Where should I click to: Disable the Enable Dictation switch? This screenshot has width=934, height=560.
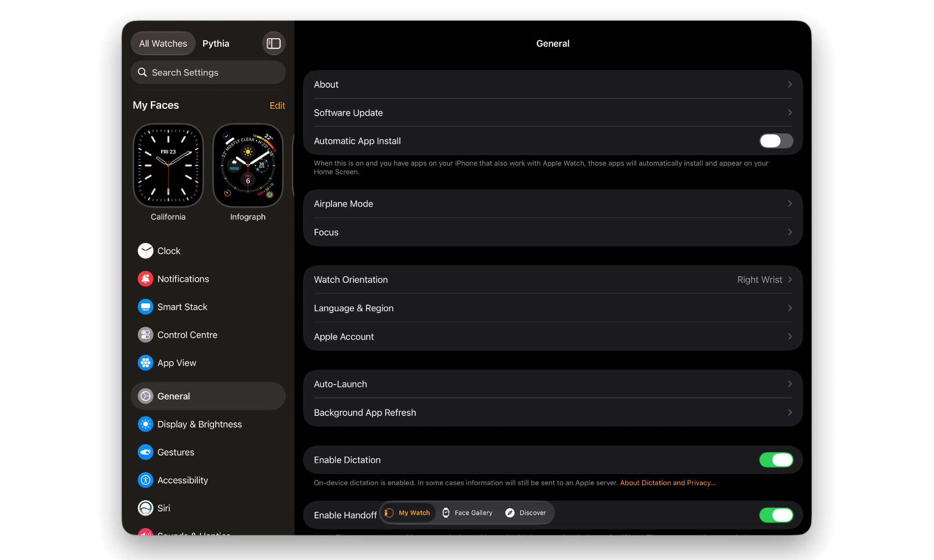tap(776, 460)
